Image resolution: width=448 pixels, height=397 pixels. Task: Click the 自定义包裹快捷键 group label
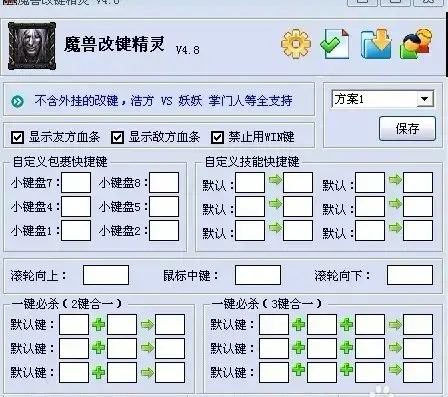(x=60, y=162)
